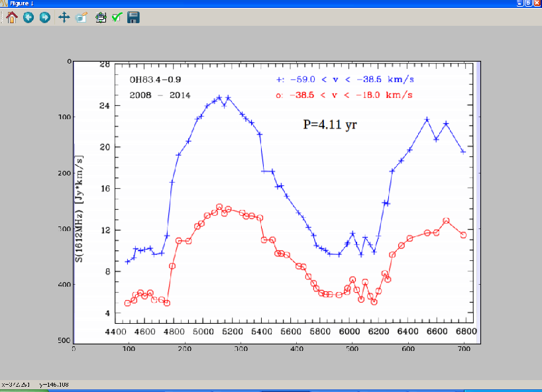542x392 pixels.
Task: Reset the plot with the Home icon
Action: point(12,17)
